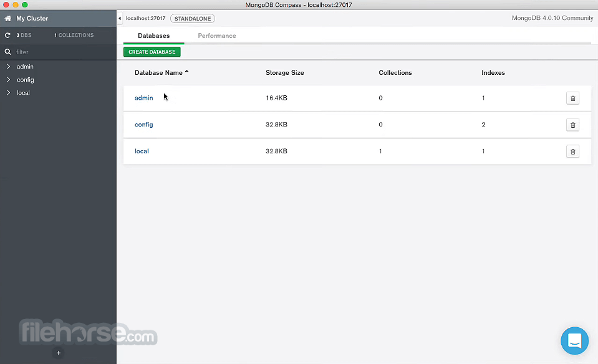Switch to the Performance tab
Image resolution: width=598 pixels, height=364 pixels.
click(x=216, y=36)
